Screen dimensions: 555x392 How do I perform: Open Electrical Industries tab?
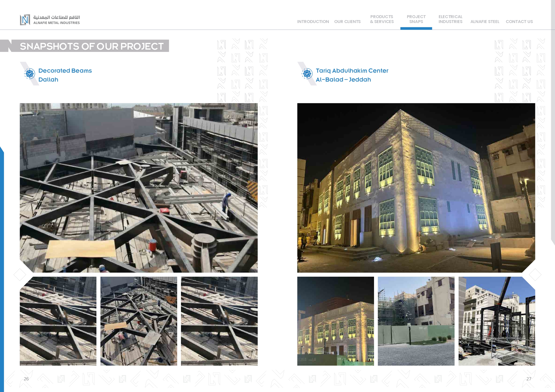click(450, 19)
